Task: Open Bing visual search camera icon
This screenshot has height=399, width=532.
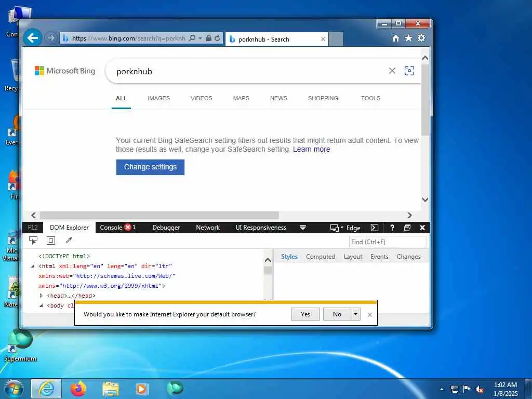Action: pos(409,71)
